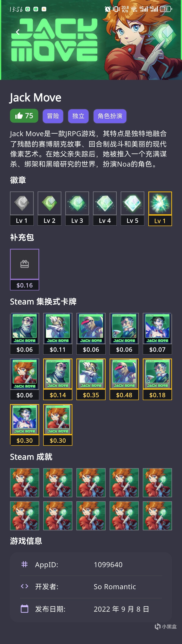Open the first Steam achievement icon
This screenshot has height=644, width=182.
pyautogui.click(x=25, y=483)
